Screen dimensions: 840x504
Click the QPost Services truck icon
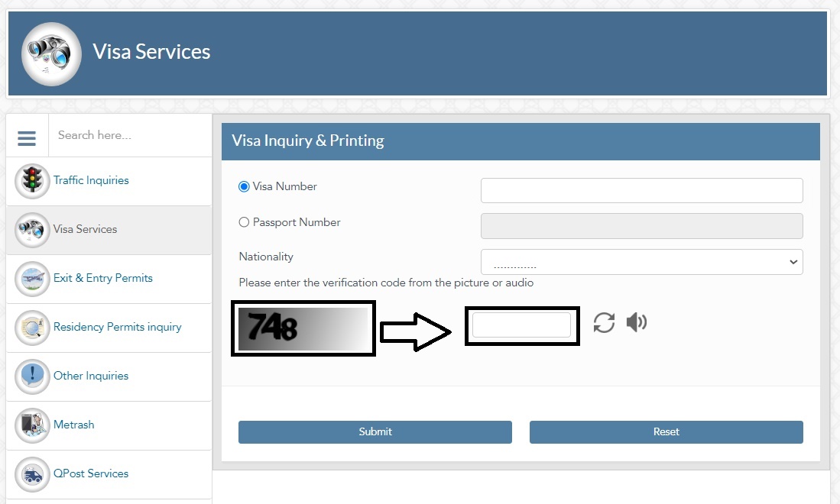[x=32, y=474]
